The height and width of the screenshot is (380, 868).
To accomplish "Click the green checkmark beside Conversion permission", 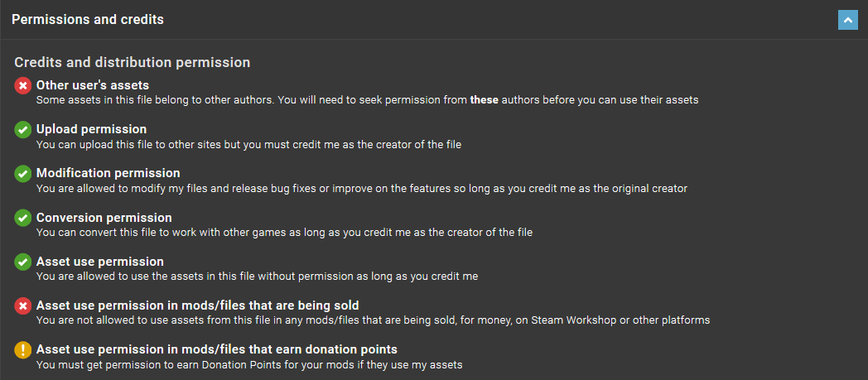I will point(22,218).
